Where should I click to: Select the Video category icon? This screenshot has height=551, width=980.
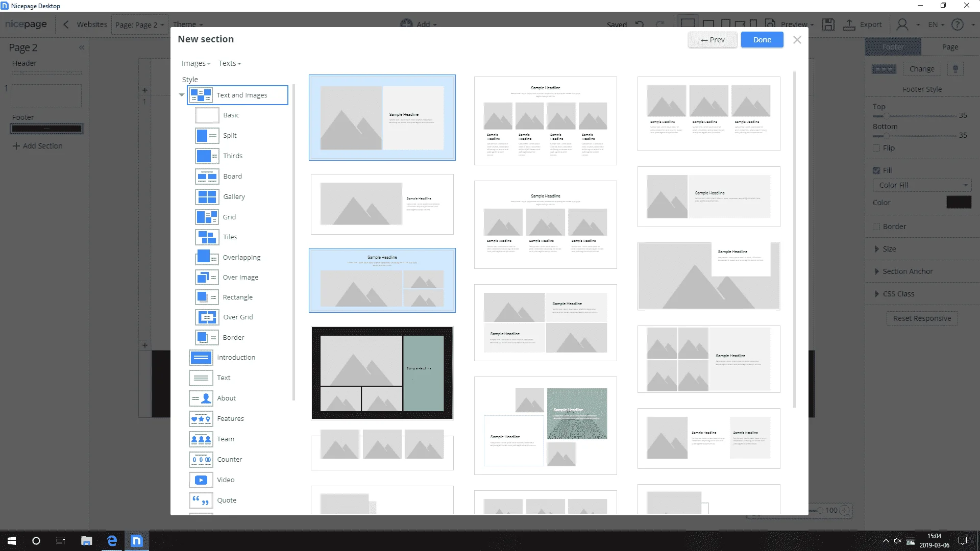201,480
